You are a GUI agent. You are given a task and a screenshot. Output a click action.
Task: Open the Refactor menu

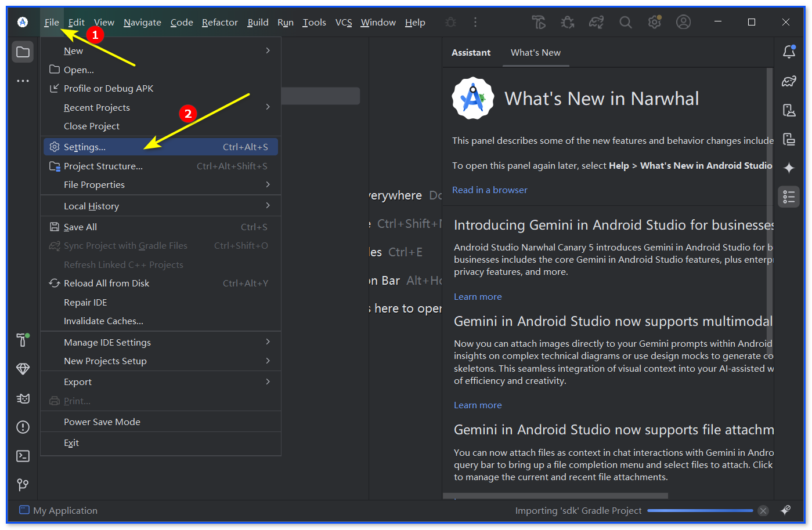click(220, 22)
